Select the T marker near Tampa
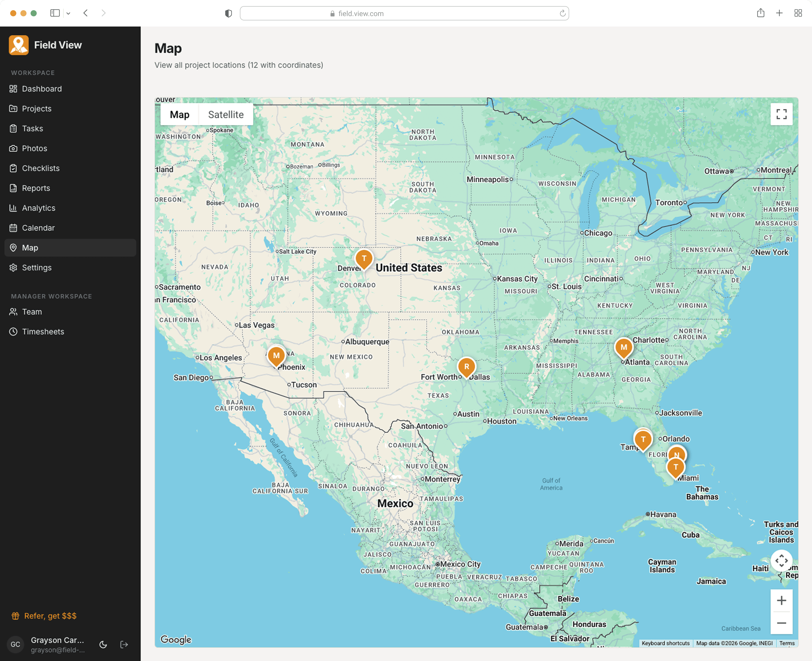Screen dimensions: 812x661 tap(643, 440)
